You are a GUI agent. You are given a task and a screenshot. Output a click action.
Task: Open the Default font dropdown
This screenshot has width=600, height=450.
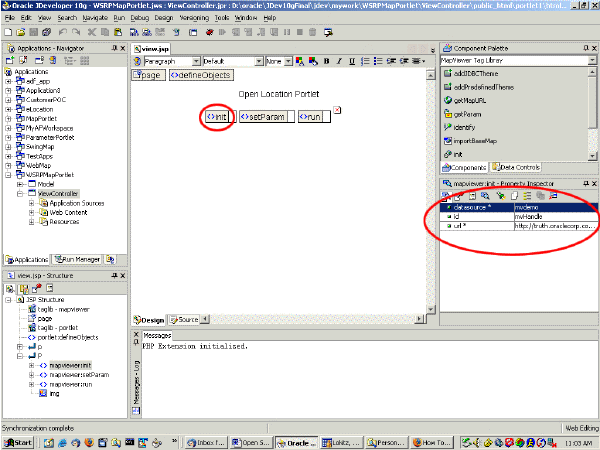click(x=259, y=61)
